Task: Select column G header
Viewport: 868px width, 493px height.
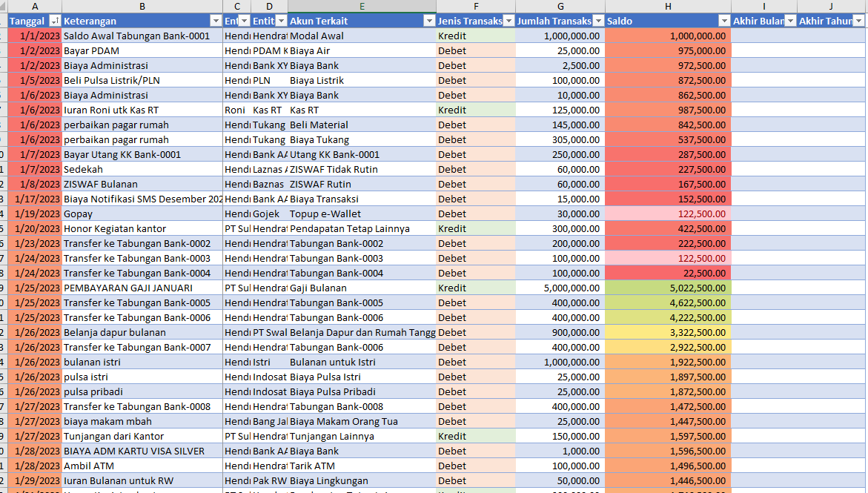Action: 560,7
